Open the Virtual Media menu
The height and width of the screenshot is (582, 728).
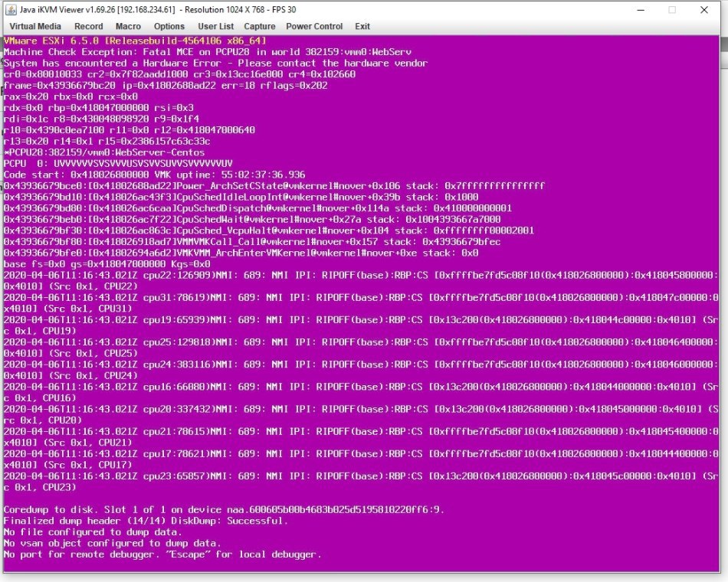(35, 27)
